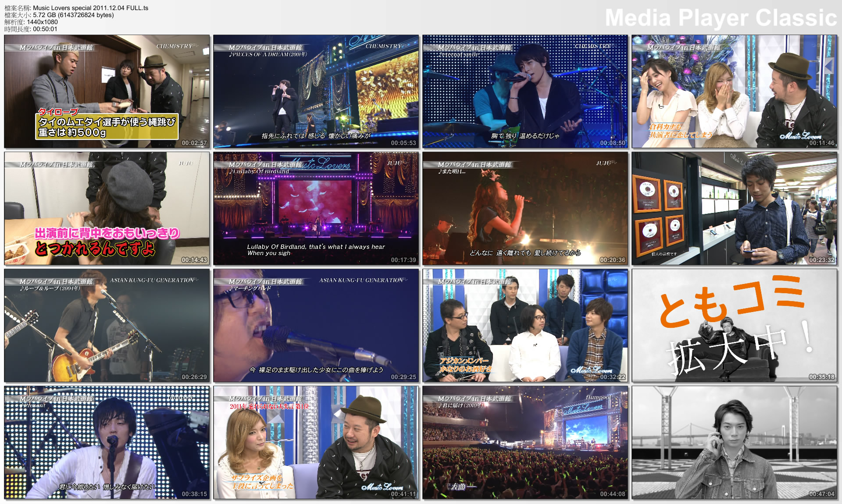Image resolution: width=842 pixels, height=504 pixels.
Task: Select the PIECES OF A DREAM performance thumbnail
Action: [x=315, y=92]
